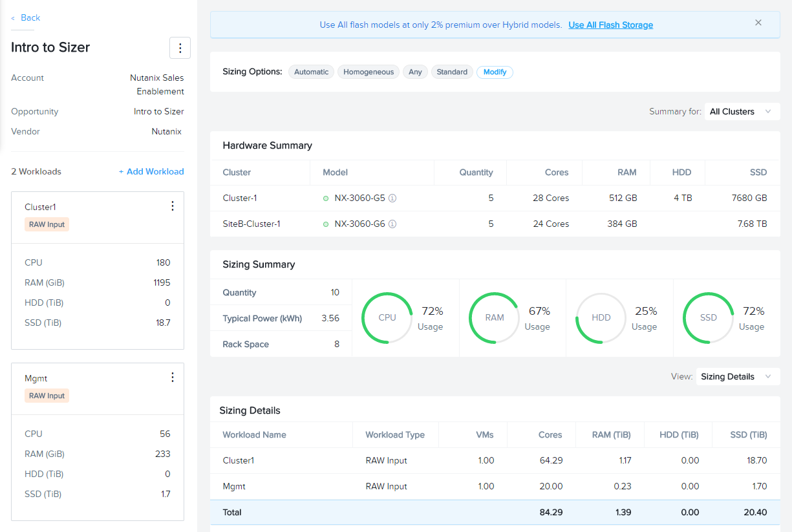Image resolution: width=792 pixels, height=532 pixels.
Task: Click the Homogeneous sizing option chip
Action: coord(369,72)
